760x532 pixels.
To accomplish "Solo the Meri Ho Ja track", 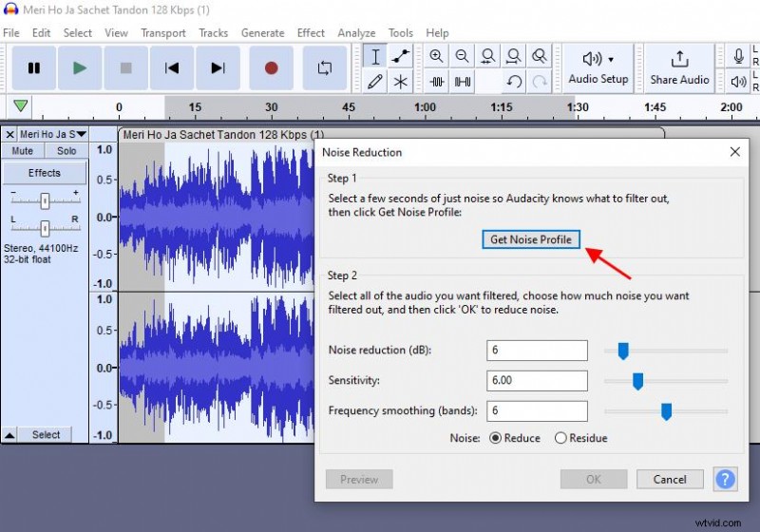I will point(66,151).
